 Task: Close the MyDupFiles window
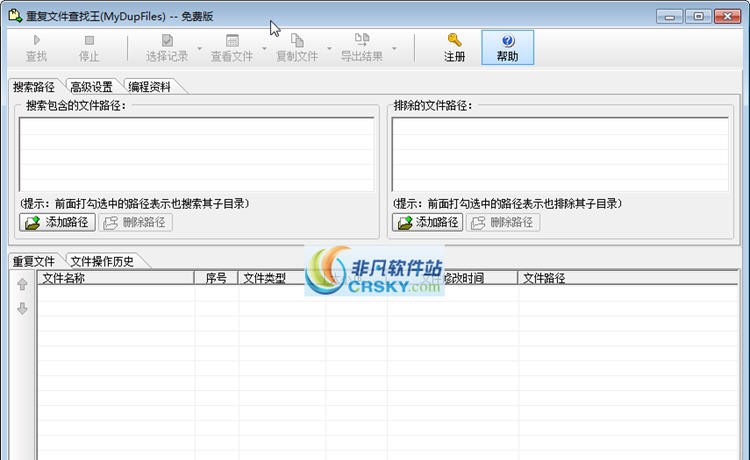[x=728, y=16]
